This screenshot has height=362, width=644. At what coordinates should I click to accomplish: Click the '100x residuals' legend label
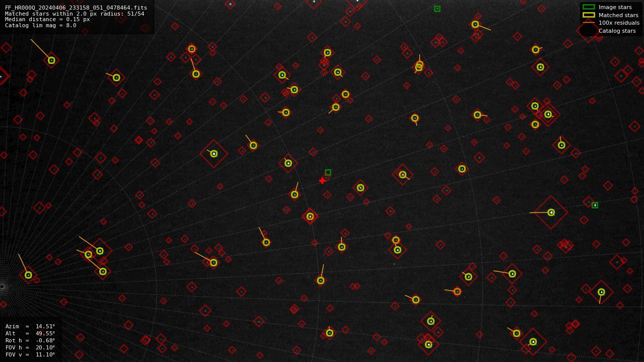(x=619, y=23)
